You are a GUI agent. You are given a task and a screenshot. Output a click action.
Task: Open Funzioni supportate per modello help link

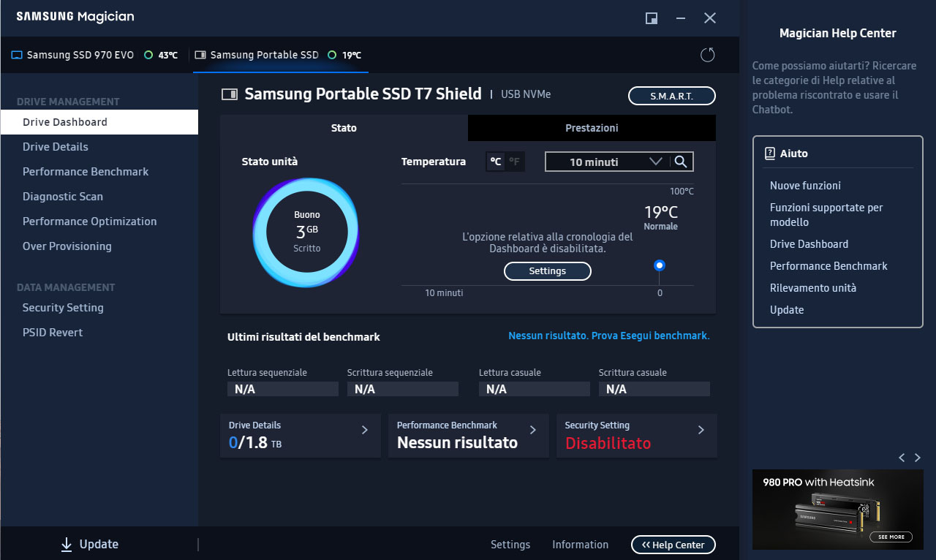[826, 215]
